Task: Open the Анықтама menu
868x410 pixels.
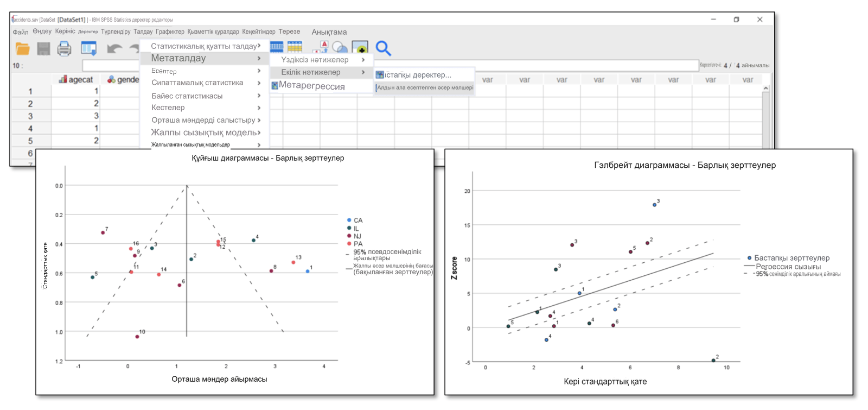Action: pyautogui.click(x=329, y=32)
